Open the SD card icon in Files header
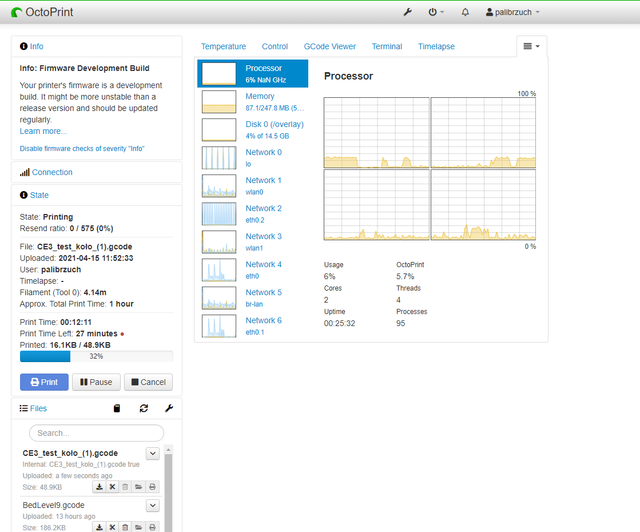This screenshot has width=640, height=532. (x=117, y=408)
